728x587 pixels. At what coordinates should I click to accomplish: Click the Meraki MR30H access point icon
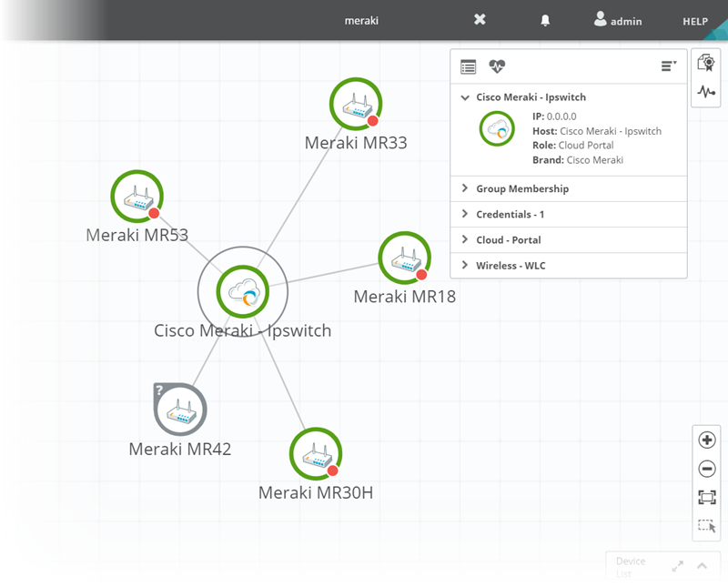tap(315, 454)
